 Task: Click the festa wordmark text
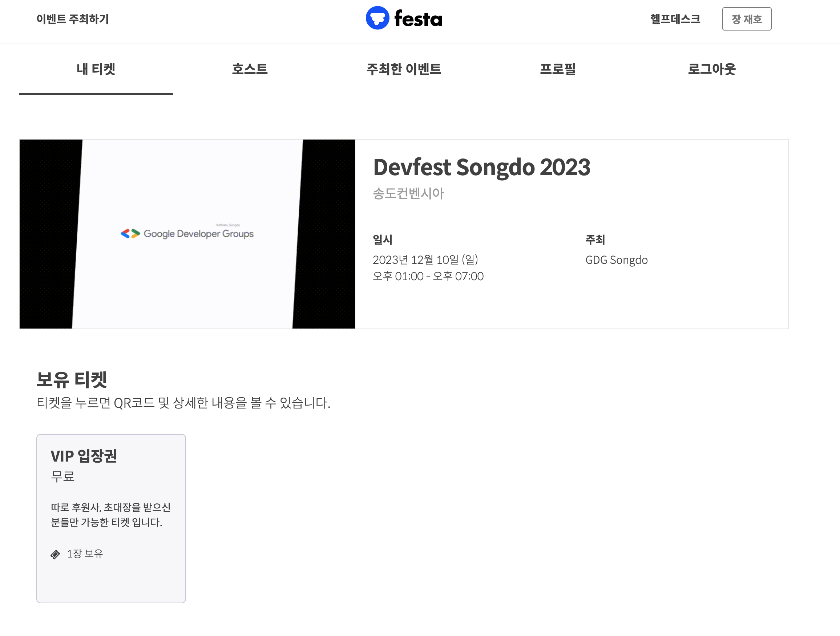click(x=418, y=19)
